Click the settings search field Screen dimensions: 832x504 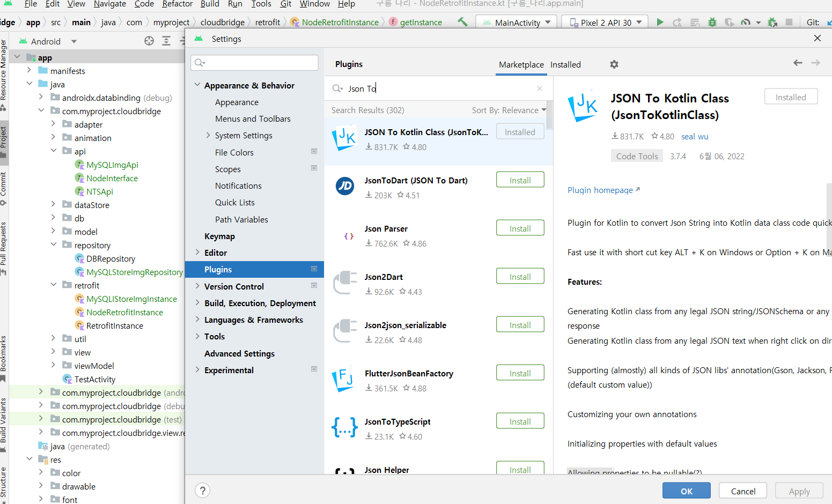[x=254, y=63]
